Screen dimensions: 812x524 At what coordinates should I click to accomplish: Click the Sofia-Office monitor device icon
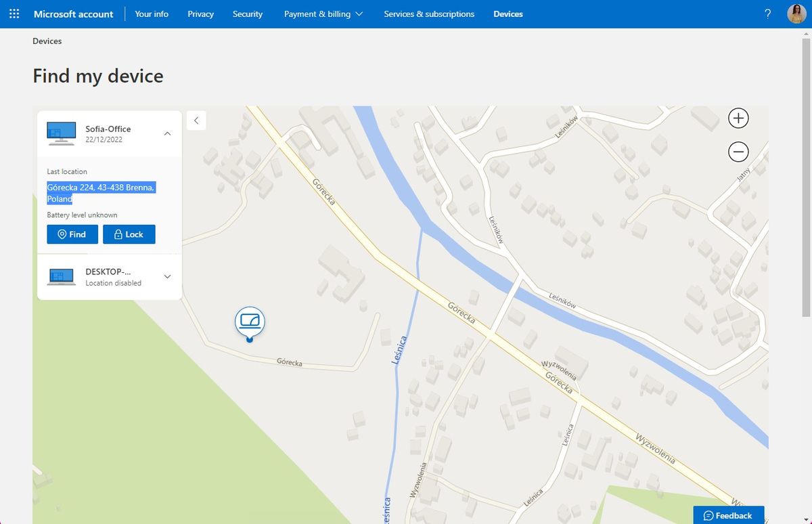pyautogui.click(x=61, y=133)
